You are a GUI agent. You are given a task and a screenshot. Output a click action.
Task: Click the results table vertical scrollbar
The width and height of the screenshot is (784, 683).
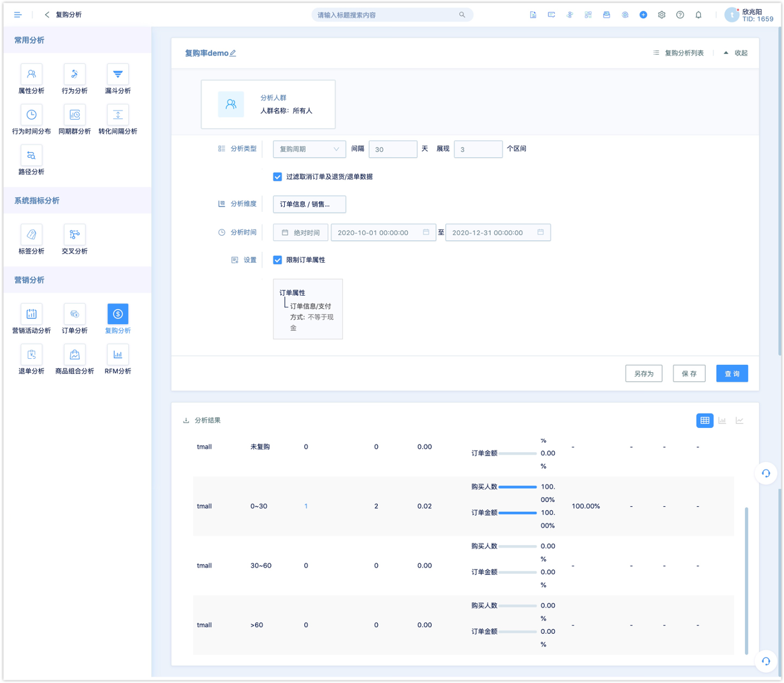[x=746, y=580]
